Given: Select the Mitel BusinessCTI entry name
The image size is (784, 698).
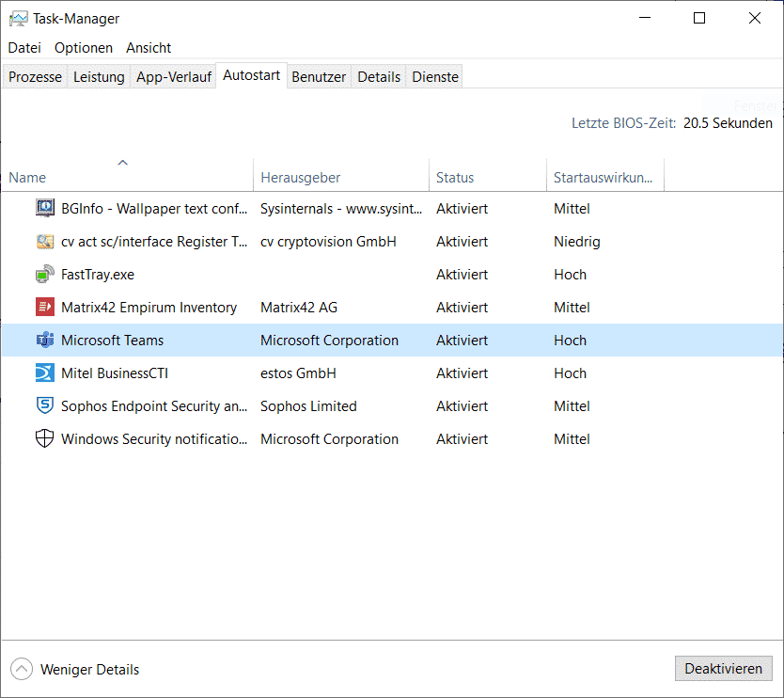Looking at the screenshot, I should (115, 373).
